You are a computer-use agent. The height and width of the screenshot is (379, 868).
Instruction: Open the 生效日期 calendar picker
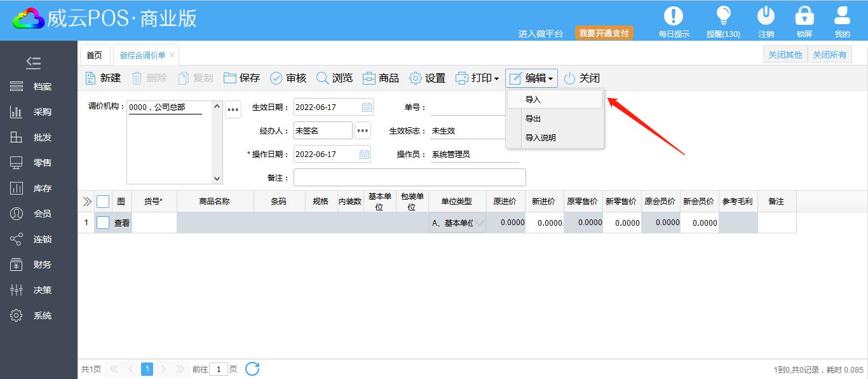(x=367, y=107)
